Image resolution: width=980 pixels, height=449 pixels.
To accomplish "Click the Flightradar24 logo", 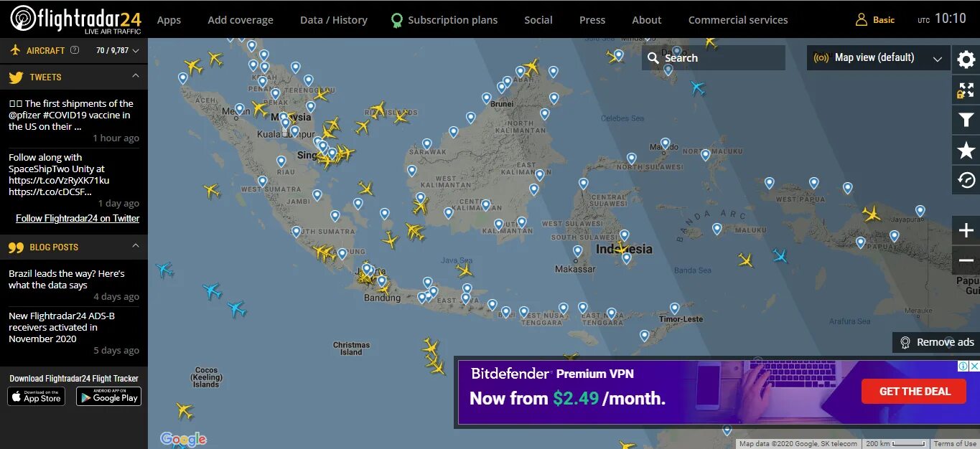I will click(x=75, y=19).
